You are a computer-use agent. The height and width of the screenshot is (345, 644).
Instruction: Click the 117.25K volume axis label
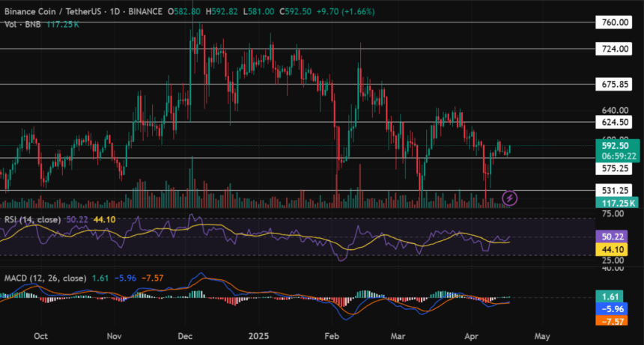[x=616, y=203]
